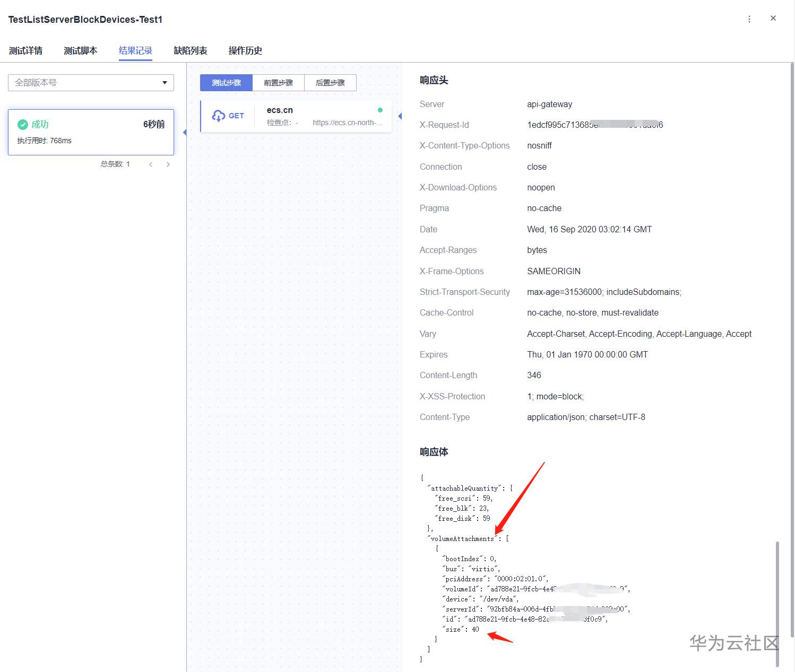Click the api-gateway Server value
Screen dimensions: 795x672
point(549,104)
